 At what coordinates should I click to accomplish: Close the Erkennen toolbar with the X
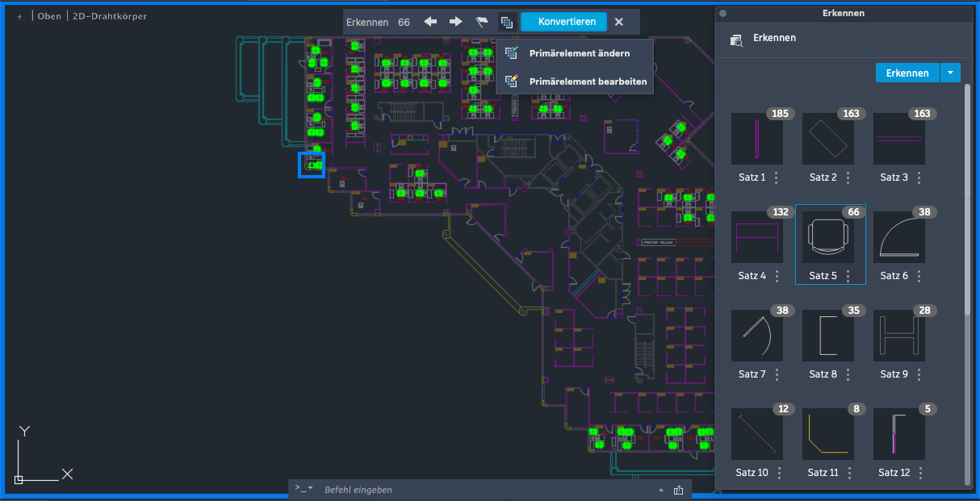click(619, 22)
